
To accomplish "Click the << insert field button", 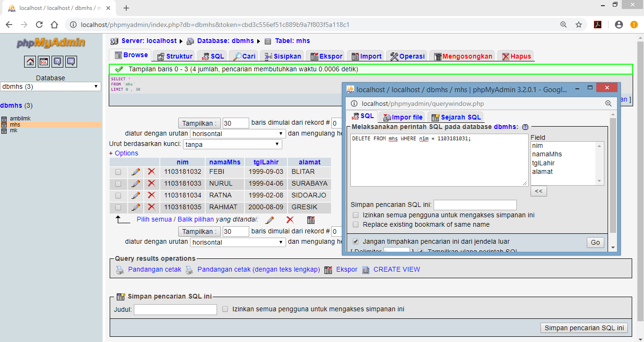I will click(539, 191).
